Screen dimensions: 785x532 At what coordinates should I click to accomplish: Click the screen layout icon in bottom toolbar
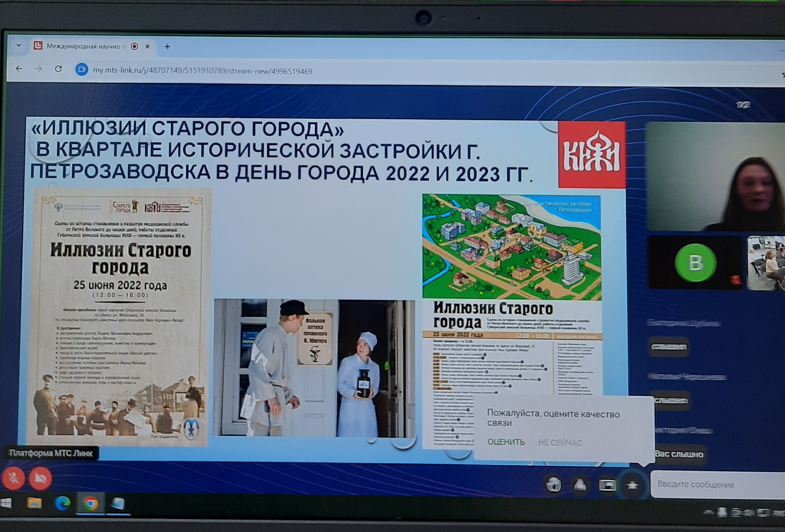(607, 485)
